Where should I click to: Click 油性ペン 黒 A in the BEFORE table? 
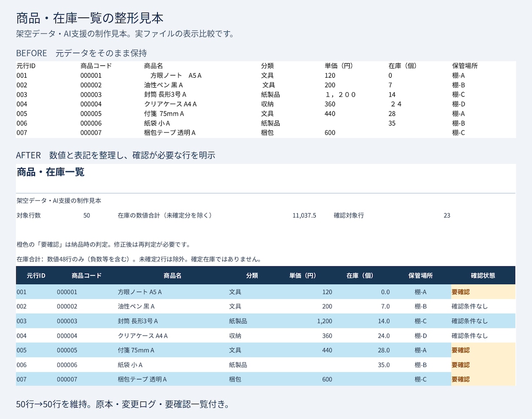coord(164,85)
